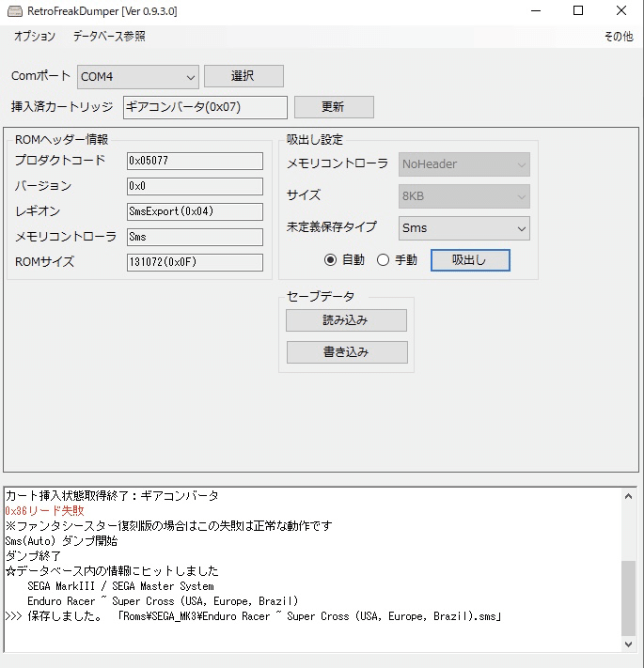The height and width of the screenshot is (668, 644).
Task: Click the ファンタシースター復刻版 note log line
Action: (x=168, y=526)
